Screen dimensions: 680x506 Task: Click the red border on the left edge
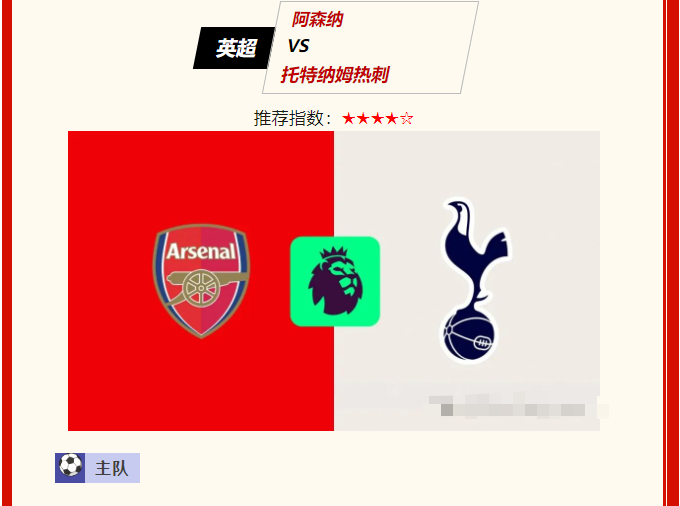[x=7, y=253]
